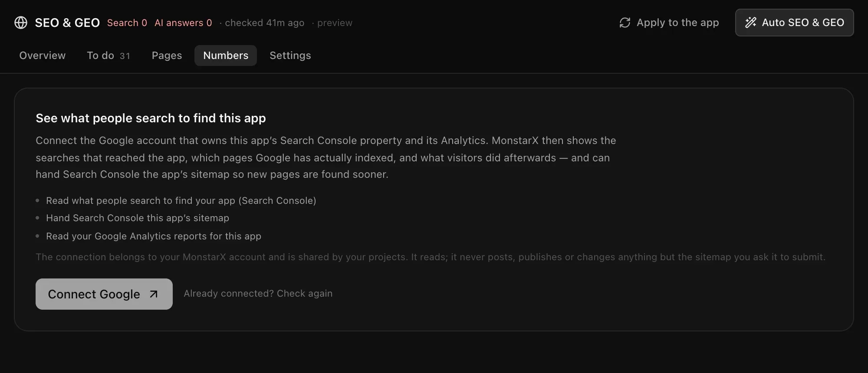The image size is (868, 373).
Task: Click the refresh icon next to Apply to the app
Action: (x=625, y=23)
